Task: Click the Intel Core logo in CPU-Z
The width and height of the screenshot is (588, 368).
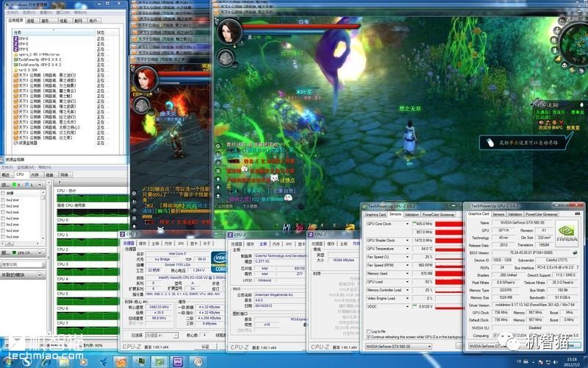Action: [x=218, y=261]
